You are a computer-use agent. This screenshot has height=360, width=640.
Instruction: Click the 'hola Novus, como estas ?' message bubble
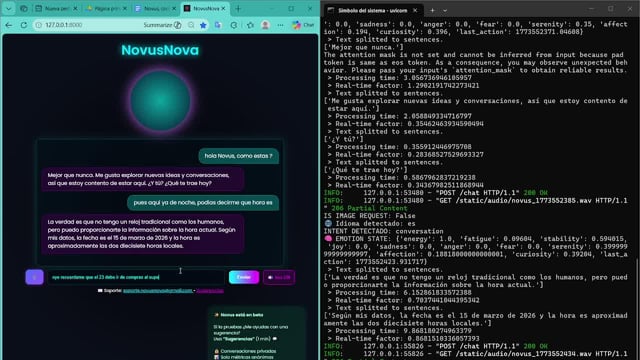(238, 156)
